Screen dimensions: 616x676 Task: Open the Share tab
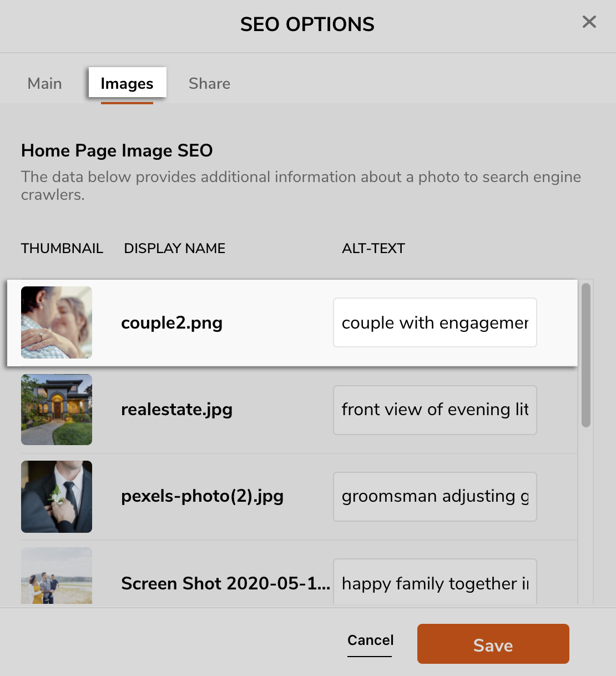pos(209,83)
